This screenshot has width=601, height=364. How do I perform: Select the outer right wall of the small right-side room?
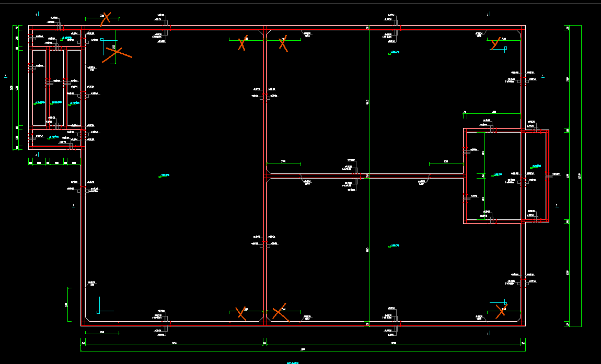547,176
